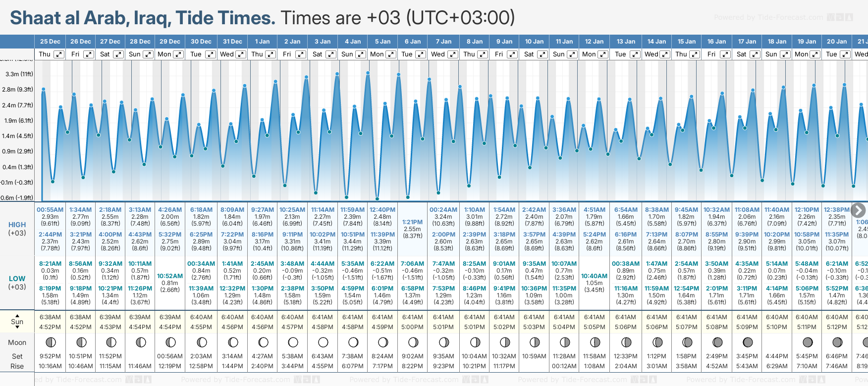The image size is (868, 386).
Task: Open expanded view for Thu 1 Jan
Action: coord(271,54)
